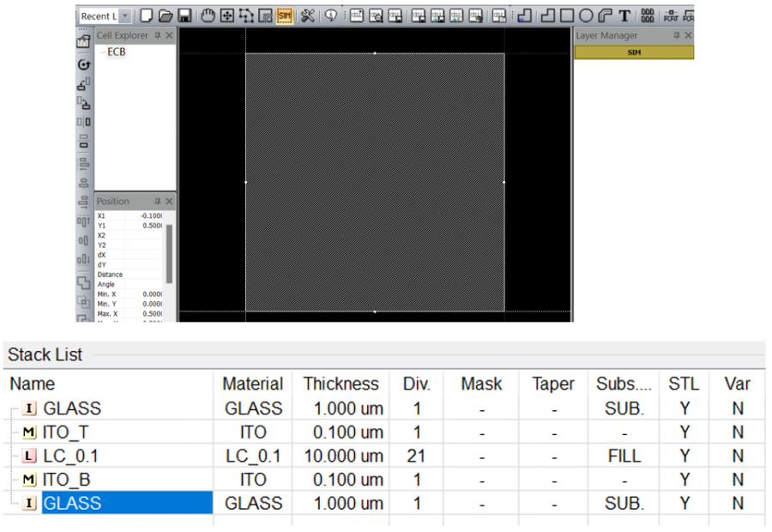
Task: Click the L icon beside LC_0.1
Action: coord(29,456)
